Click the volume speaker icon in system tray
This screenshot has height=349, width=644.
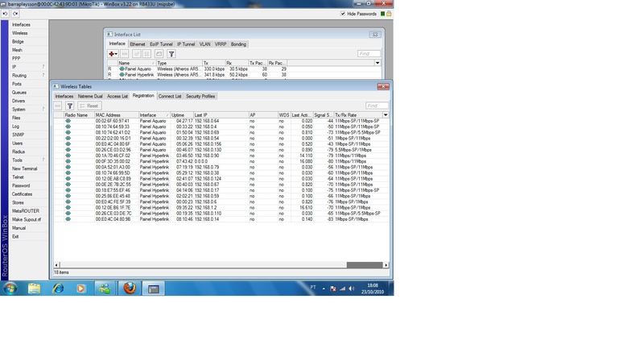coord(352,289)
